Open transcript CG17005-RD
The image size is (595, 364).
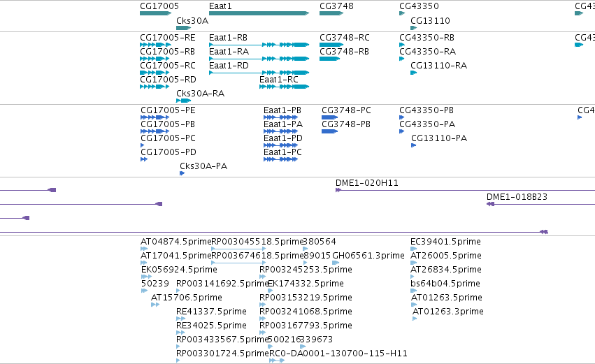[x=168, y=80]
